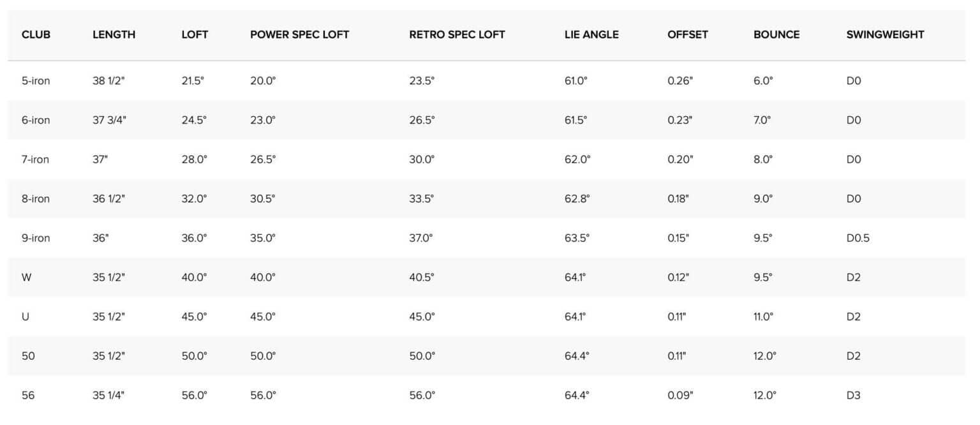
Task: Select the POWER SPEC LOFT column header
Action: (x=299, y=35)
